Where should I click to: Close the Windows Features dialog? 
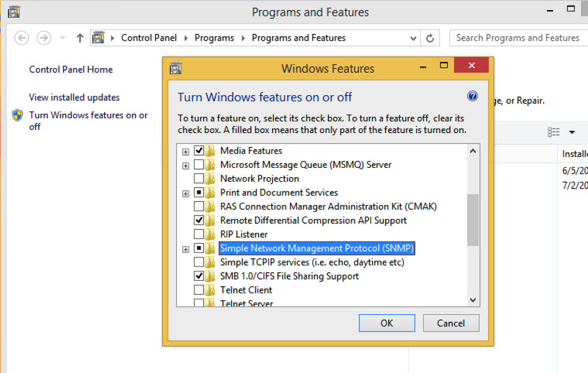pos(471,66)
